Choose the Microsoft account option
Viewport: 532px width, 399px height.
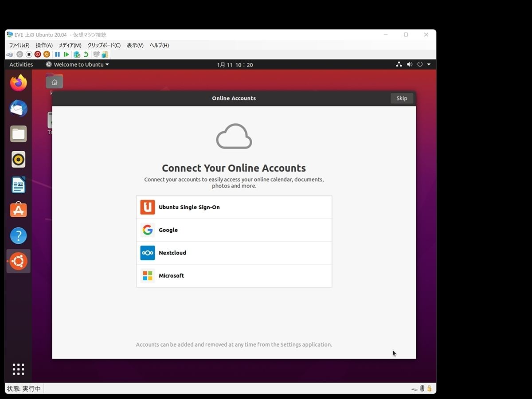234,276
